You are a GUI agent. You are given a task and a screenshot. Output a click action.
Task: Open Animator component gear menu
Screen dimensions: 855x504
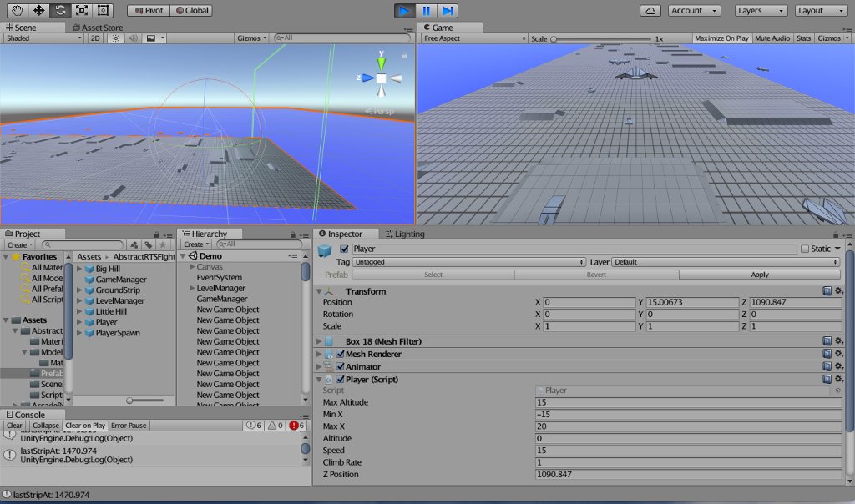pos(839,366)
